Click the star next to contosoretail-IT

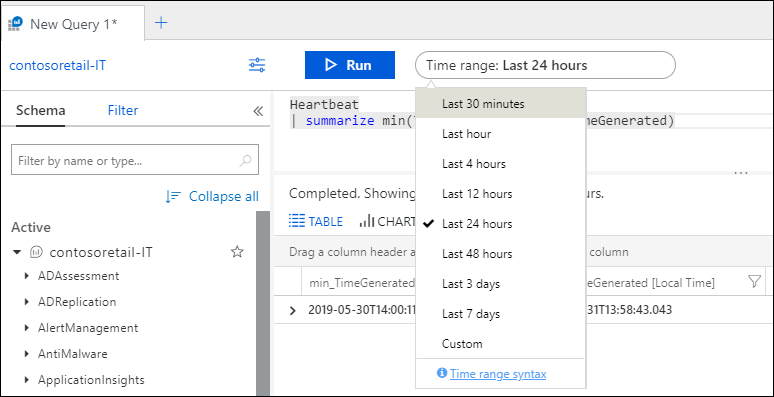[x=237, y=252]
